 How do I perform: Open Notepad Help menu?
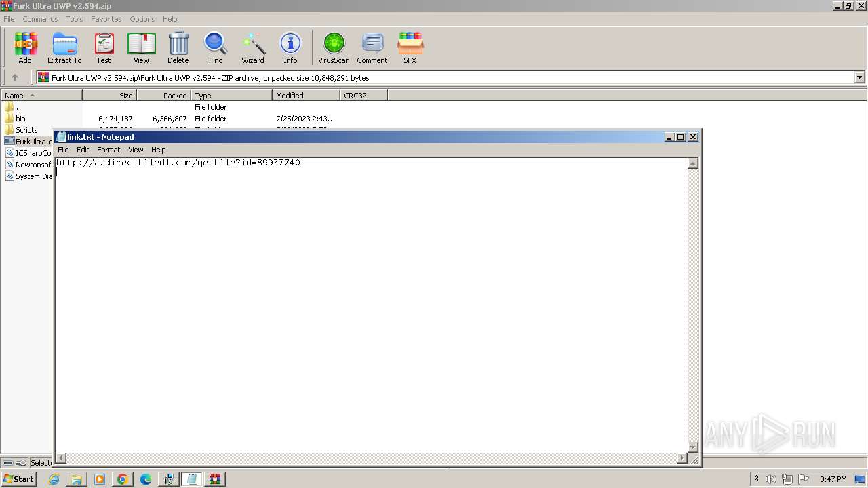pyautogui.click(x=158, y=150)
